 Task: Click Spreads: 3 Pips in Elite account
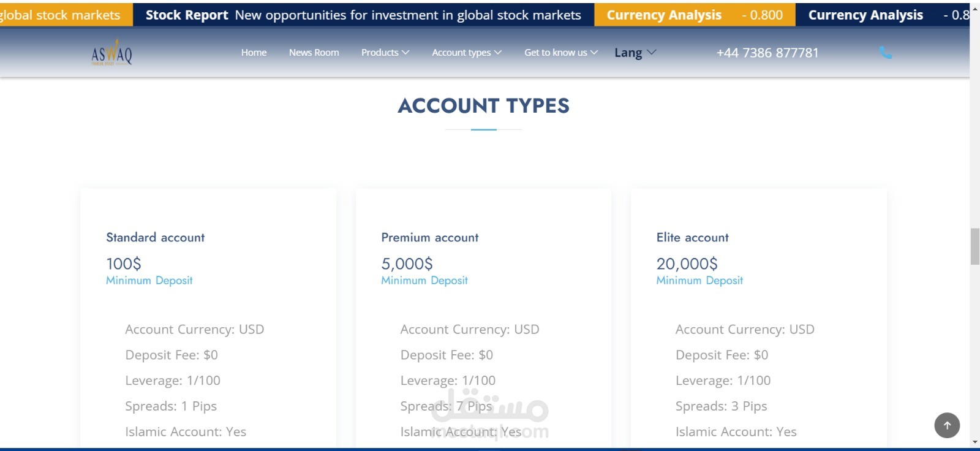[x=721, y=406]
